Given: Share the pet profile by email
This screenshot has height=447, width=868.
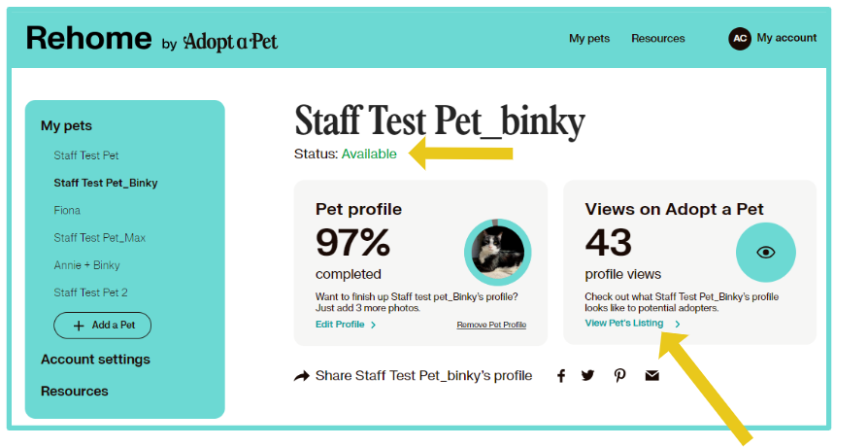Looking at the screenshot, I should [651, 376].
